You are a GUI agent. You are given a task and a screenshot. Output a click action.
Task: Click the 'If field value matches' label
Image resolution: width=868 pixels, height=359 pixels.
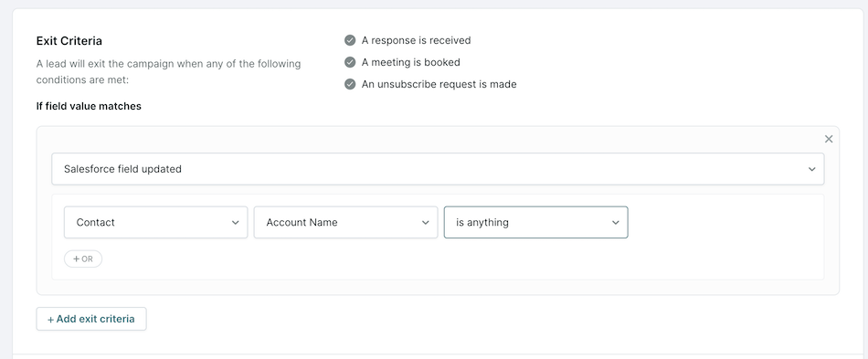pyautogui.click(x=89, y=106)
